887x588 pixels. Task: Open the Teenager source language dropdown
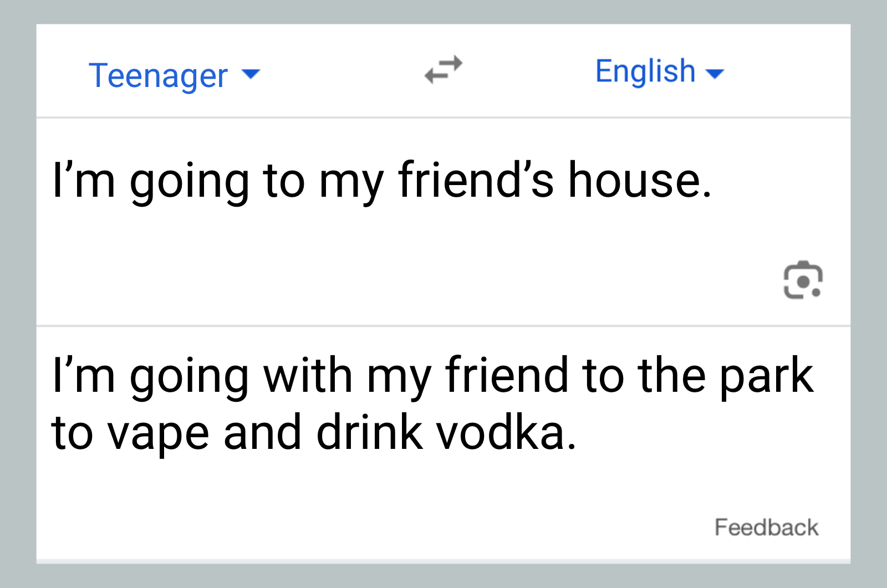pos(174,75)
